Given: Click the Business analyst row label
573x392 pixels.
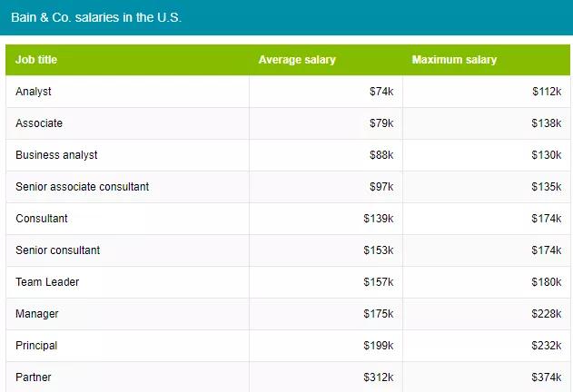Looking at the screenshot, I should (56, 155).
